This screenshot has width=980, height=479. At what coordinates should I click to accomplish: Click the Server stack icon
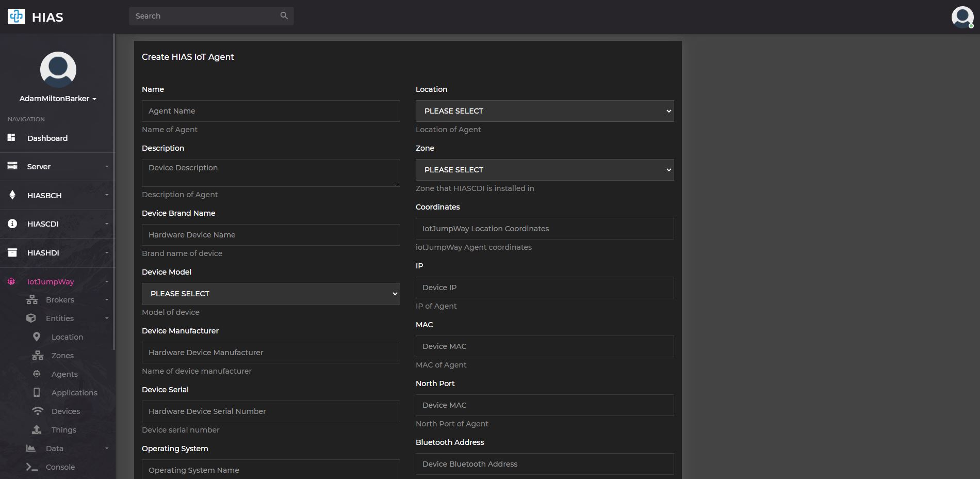12,166
